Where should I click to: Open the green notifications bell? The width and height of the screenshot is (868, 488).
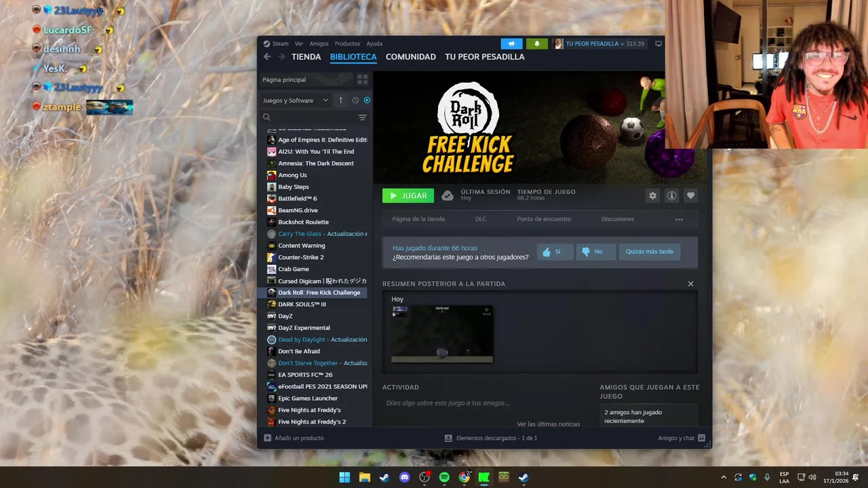pos(537,43)
